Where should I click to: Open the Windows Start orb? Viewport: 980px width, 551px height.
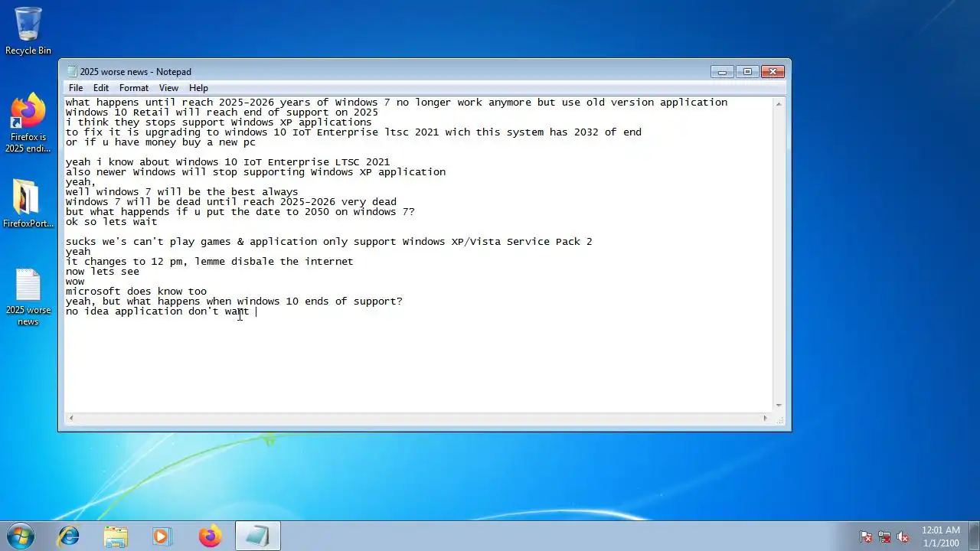(20, 536)
